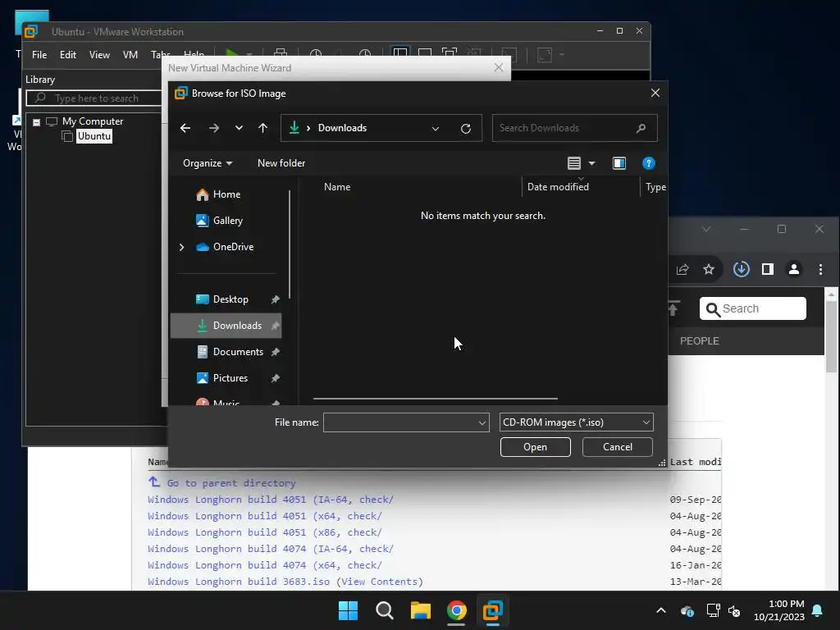840x630 pixels.
Task: Go up one folder level in file dialog
Action: click(262, 128)
